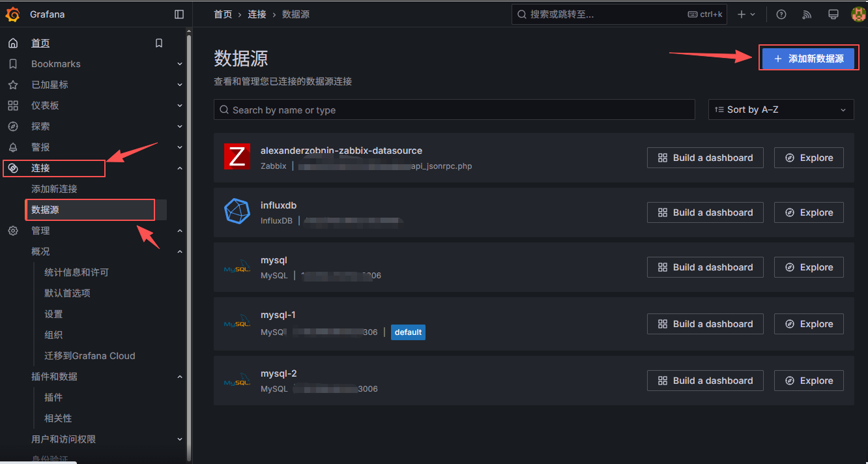
Task: Toggle the bookmark icon next to 首页
Action: pos(158,42)
